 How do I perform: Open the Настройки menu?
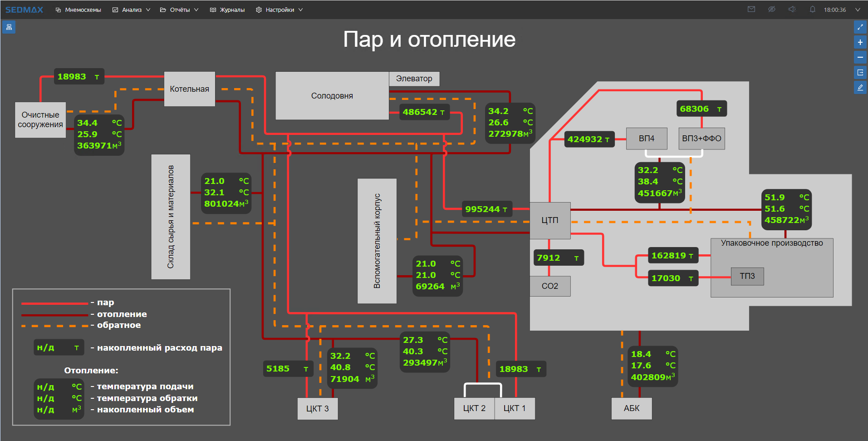point(279,9)
